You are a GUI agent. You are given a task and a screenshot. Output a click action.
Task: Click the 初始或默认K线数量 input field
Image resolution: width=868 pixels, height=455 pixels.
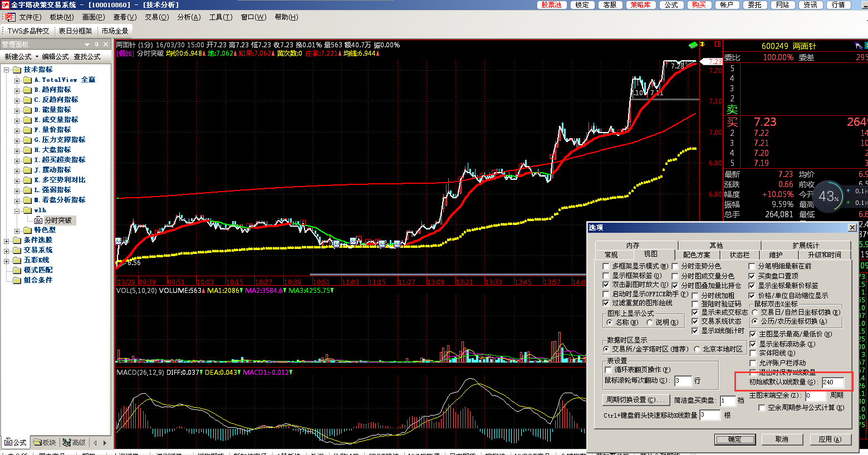[833, 382]
